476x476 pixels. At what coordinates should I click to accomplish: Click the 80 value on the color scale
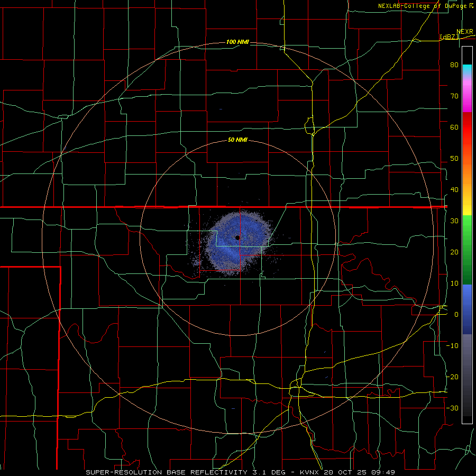click(x=454, y=65)
